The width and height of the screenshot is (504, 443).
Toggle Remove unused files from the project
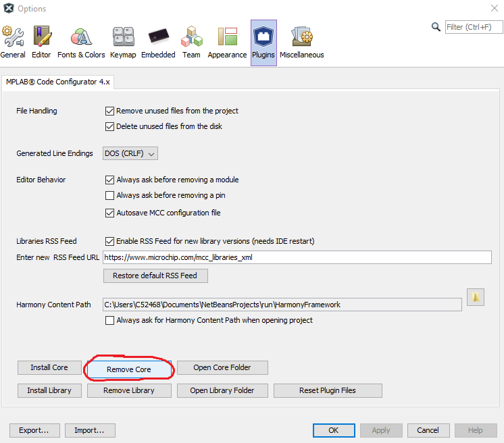pos(109,111)
